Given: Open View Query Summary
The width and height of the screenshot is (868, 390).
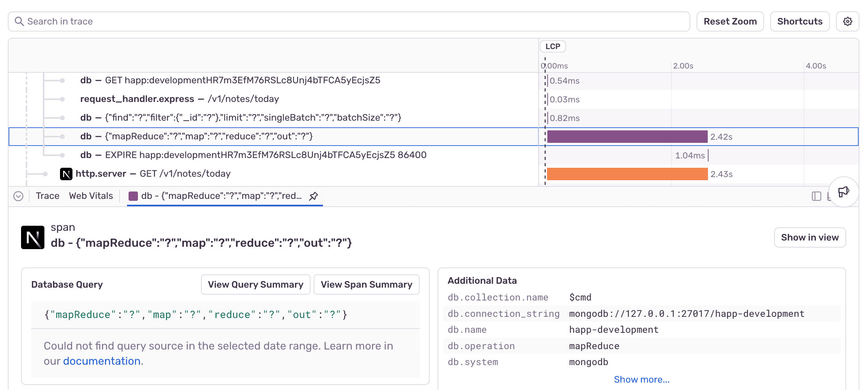Looking at the screenshot, I should click(x=256, y=285).
